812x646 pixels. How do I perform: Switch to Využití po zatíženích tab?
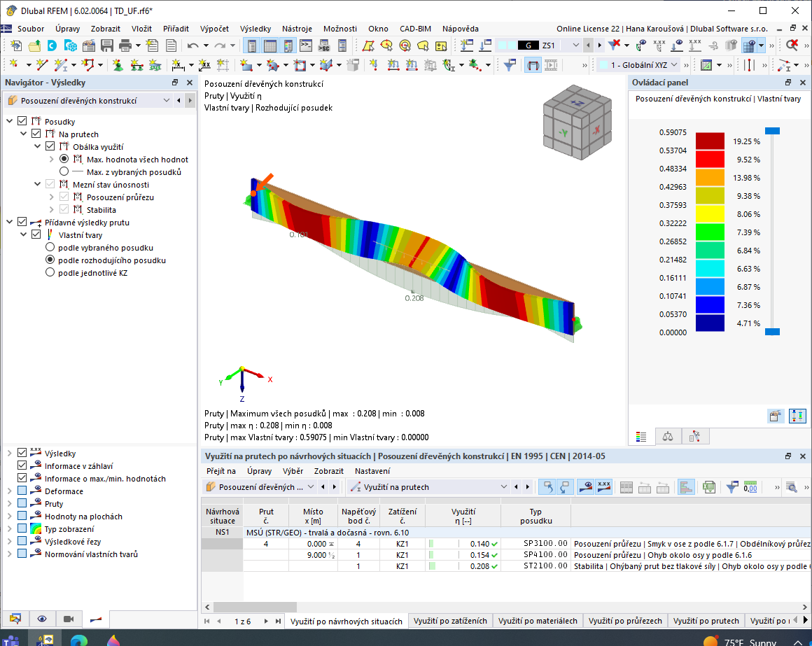point(450,621)
